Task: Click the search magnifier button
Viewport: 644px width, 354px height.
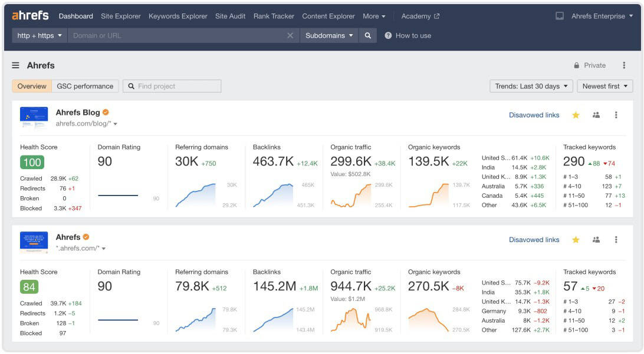Action: coord(368,35)
